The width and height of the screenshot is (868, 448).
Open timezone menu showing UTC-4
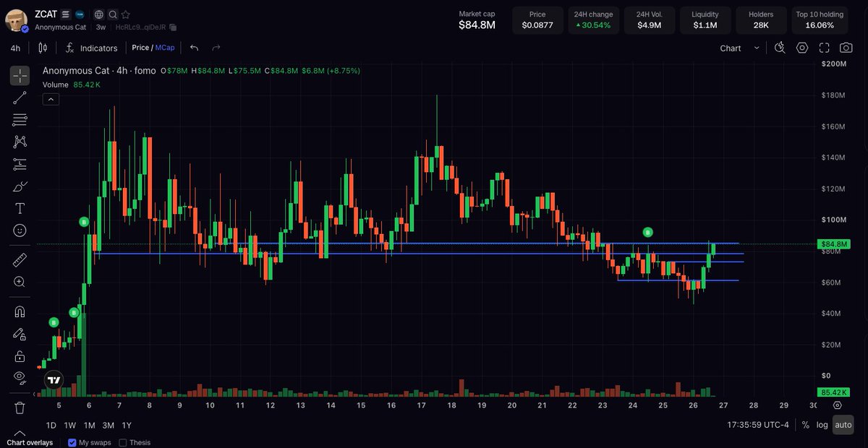(x=758, y=425)
